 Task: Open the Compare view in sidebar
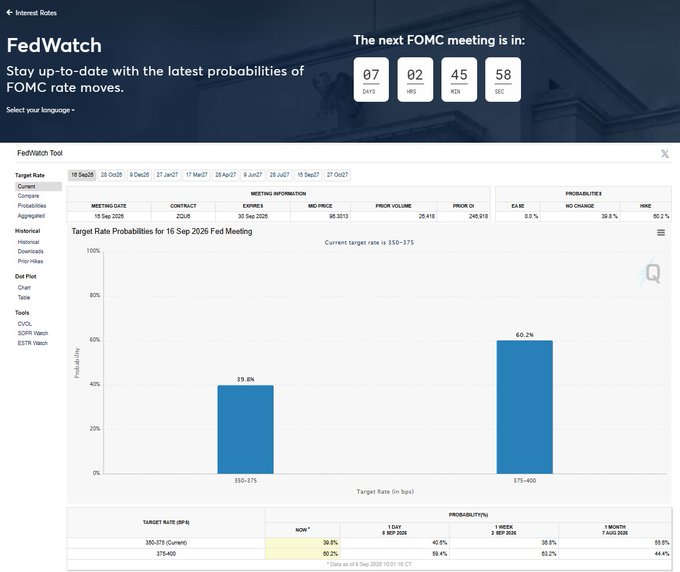tap(28, 196)
